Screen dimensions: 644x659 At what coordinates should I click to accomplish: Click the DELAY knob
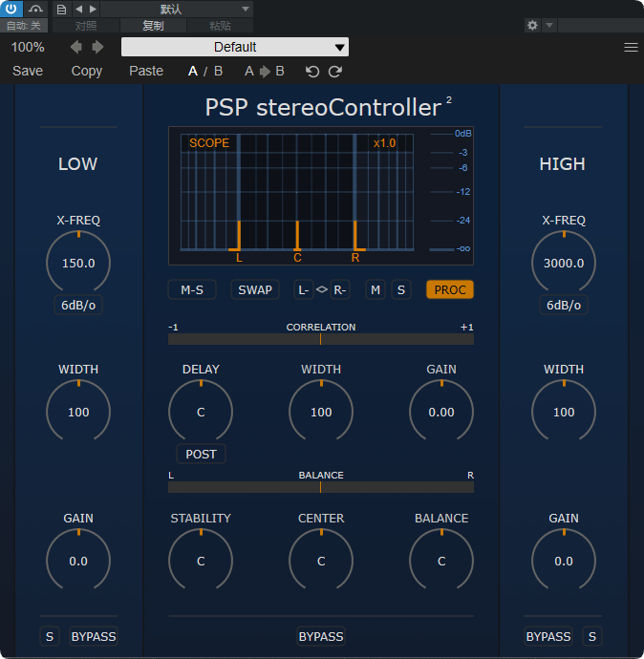tap(201, 412)
